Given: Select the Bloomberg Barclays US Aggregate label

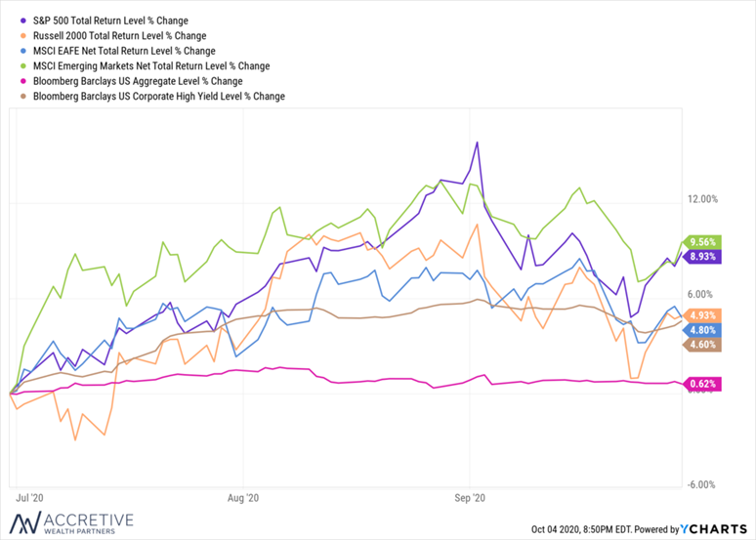Looking at the screenshot, I should tap(138, 82).
